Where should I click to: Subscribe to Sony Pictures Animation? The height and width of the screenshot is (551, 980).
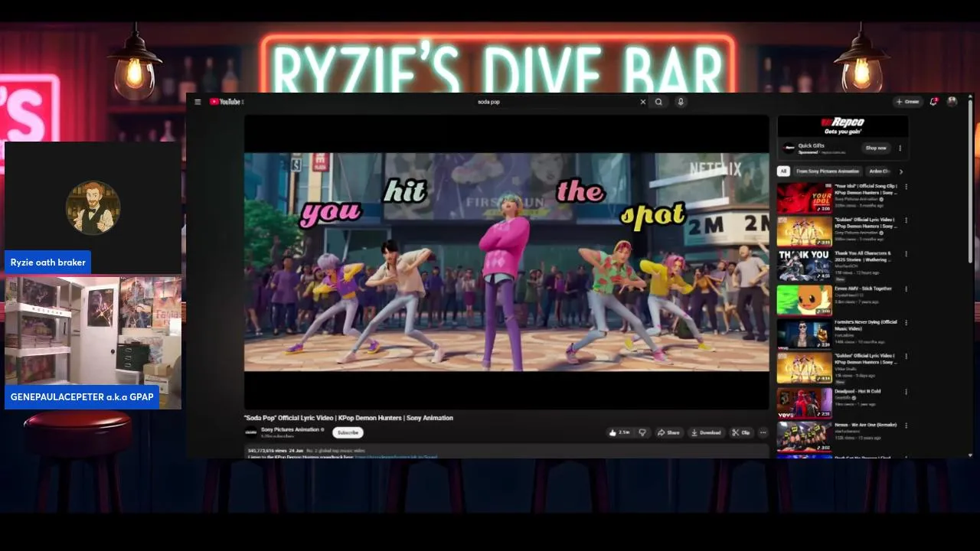[348, 432]
